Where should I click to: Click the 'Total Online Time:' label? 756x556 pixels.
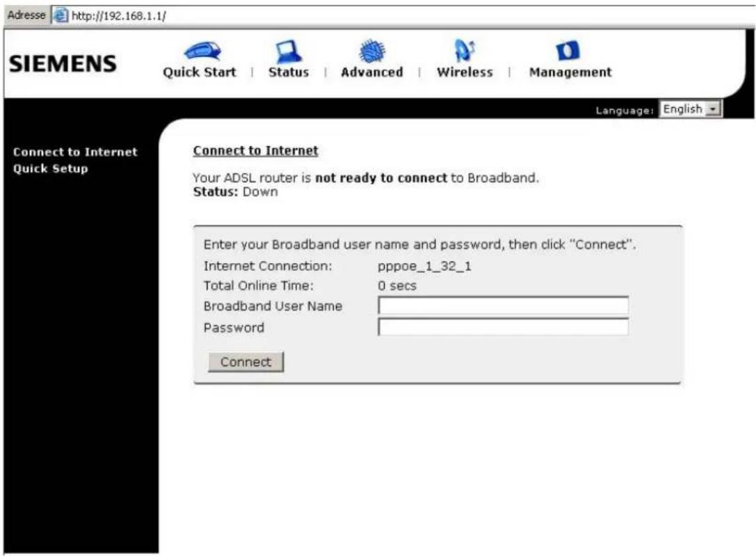click(x=259, y=286)
